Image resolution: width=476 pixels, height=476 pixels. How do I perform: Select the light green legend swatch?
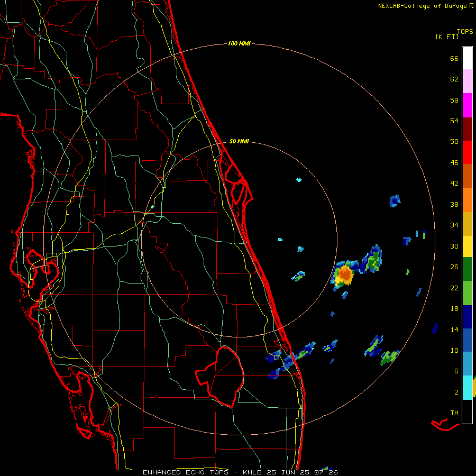point(467,293)
